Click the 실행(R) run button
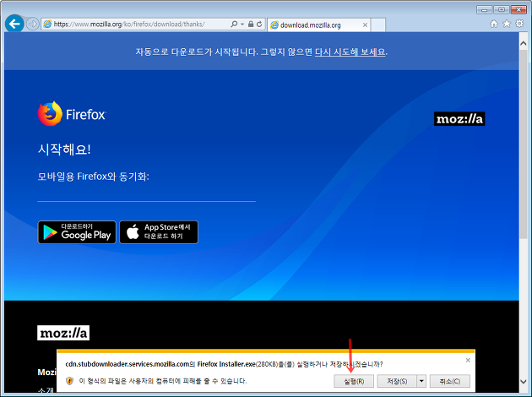 [354, 381]
